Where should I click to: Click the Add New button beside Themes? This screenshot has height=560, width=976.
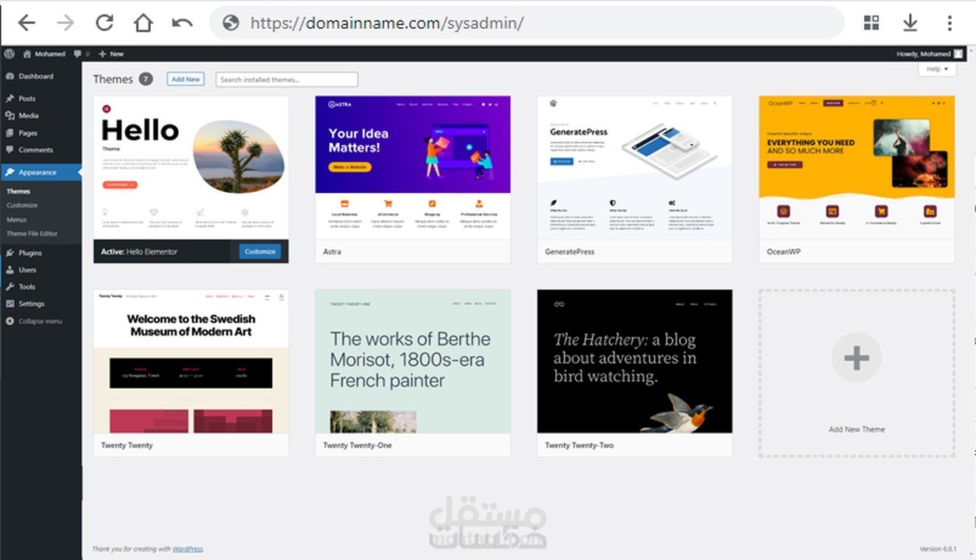coord(186,79)
